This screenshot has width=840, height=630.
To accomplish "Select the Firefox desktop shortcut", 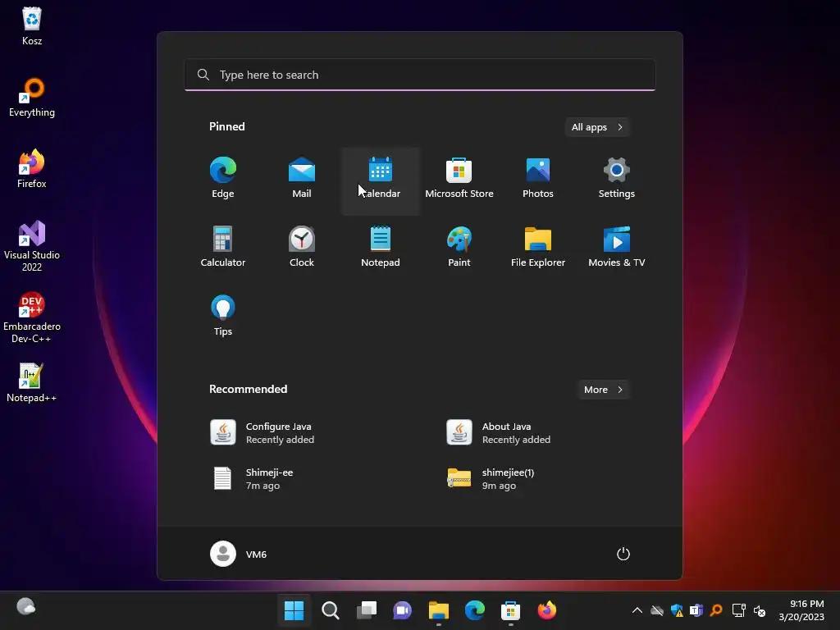I will [32, 169].
